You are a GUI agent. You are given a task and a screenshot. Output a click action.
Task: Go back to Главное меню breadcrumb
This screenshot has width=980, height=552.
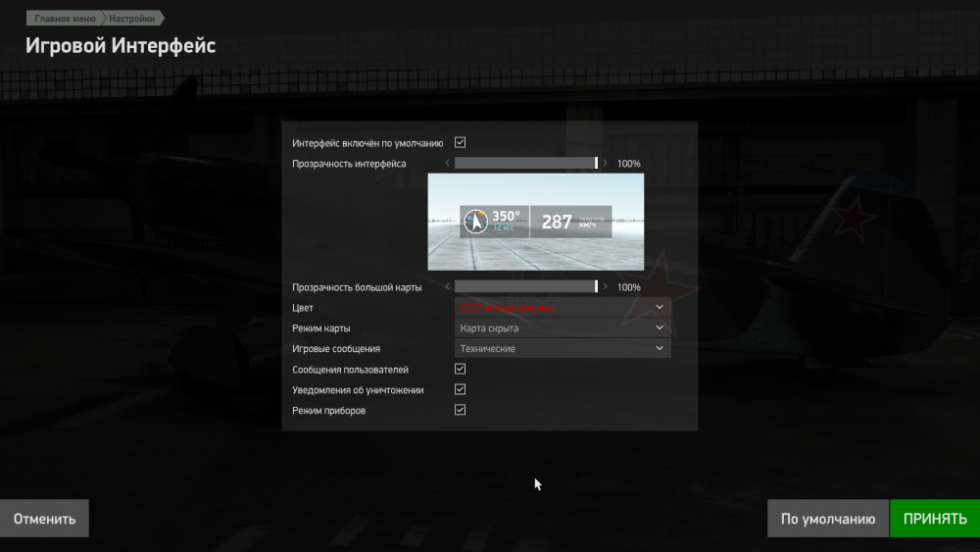[65, 18]
